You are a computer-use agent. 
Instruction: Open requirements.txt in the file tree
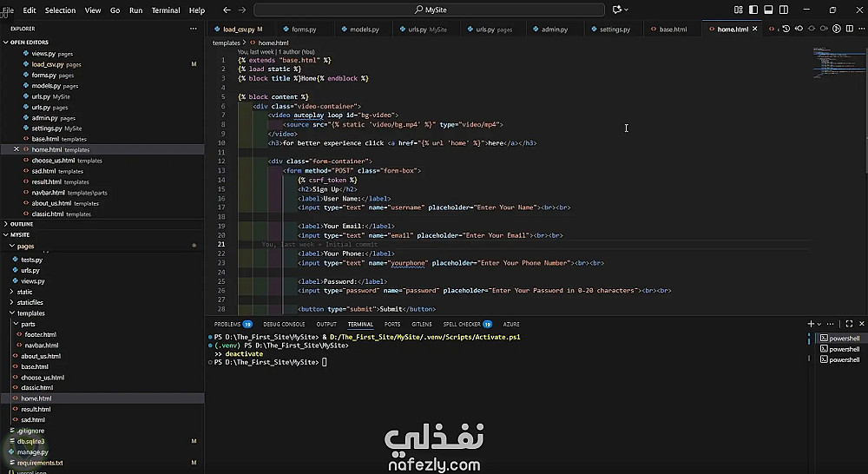click(x=40, y=463)
